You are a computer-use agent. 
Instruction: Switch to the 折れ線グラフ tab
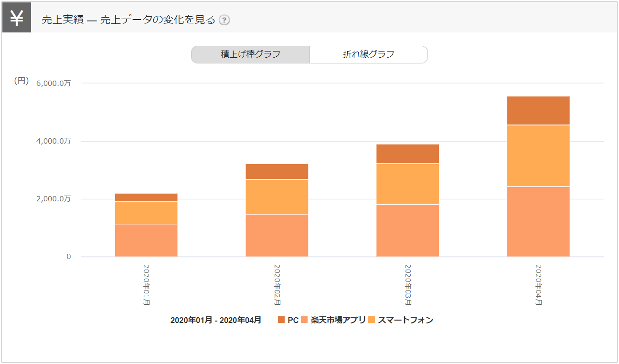[x=368, y=54]
